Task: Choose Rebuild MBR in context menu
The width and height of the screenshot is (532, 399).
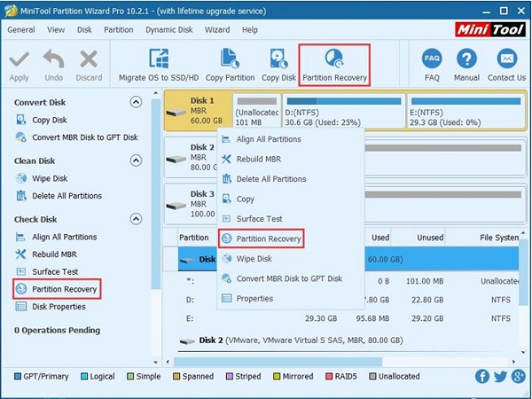Action: click(291, 159)
